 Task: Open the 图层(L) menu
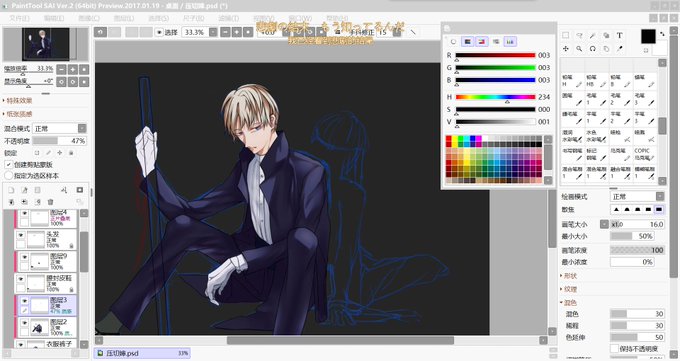[124, 18]
